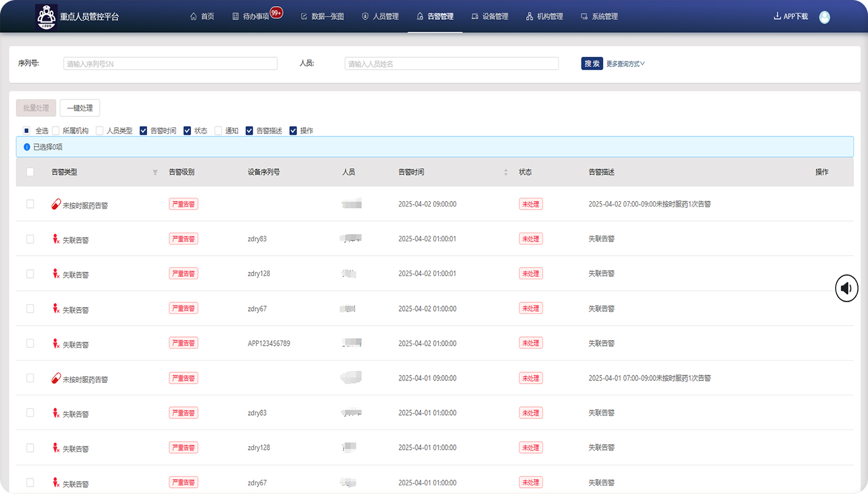Click 严重告警 tag in 2025-04-02 09:00:00 row

(x=184, y=204)
